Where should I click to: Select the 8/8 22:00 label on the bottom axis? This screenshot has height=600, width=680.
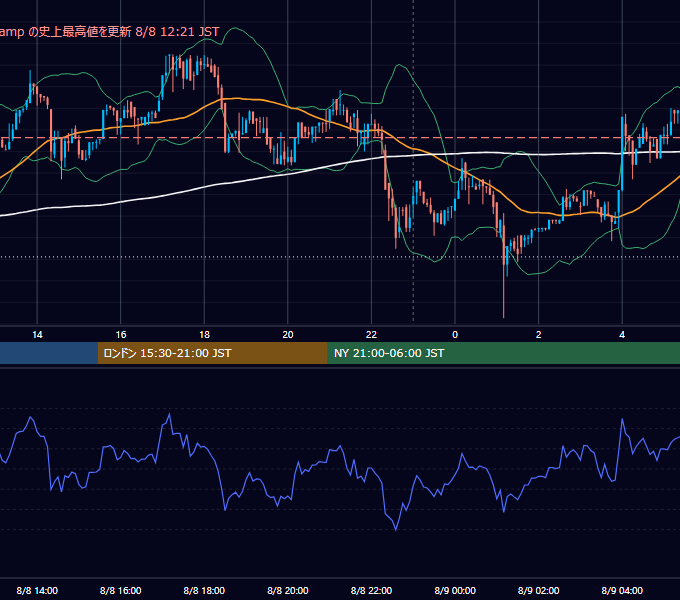point(371,590)
